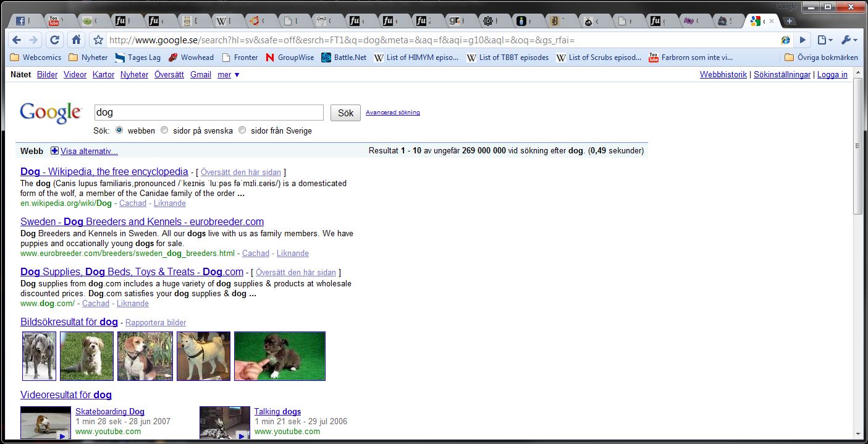This screenshot has width=868, height=444.
Task: Click the browser Forward arrow
Action: [33, 40]
